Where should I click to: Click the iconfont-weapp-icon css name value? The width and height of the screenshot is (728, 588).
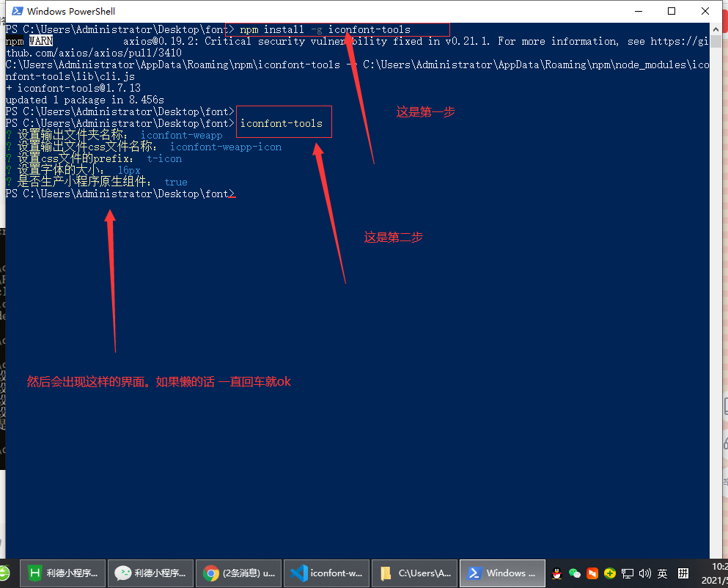pyautogui.click(x=226, y=147)
